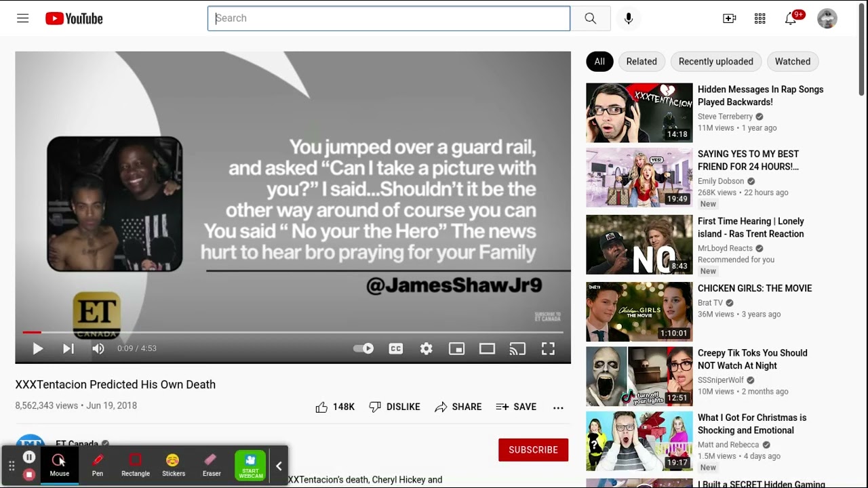Screen dimensions: 868x488
Task: Go to YouTube home via logo
Action: point(74,18)
